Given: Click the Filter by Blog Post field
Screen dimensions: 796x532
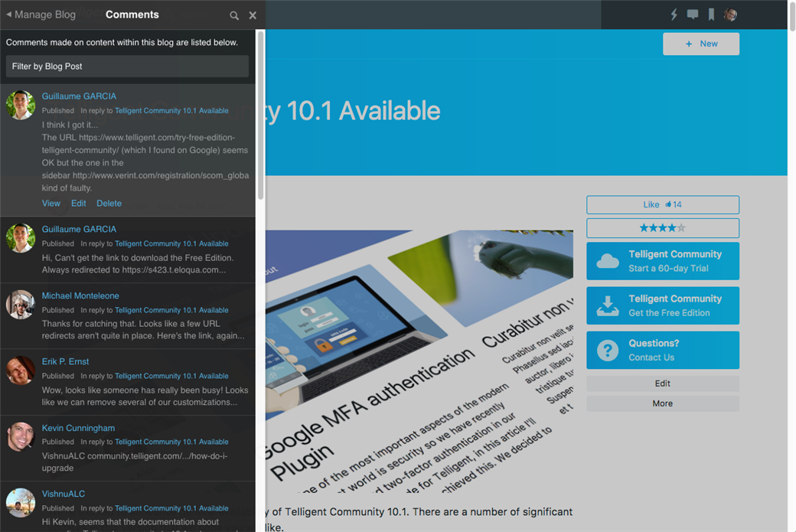Looking at the screenshot, I should pos(127,67).
